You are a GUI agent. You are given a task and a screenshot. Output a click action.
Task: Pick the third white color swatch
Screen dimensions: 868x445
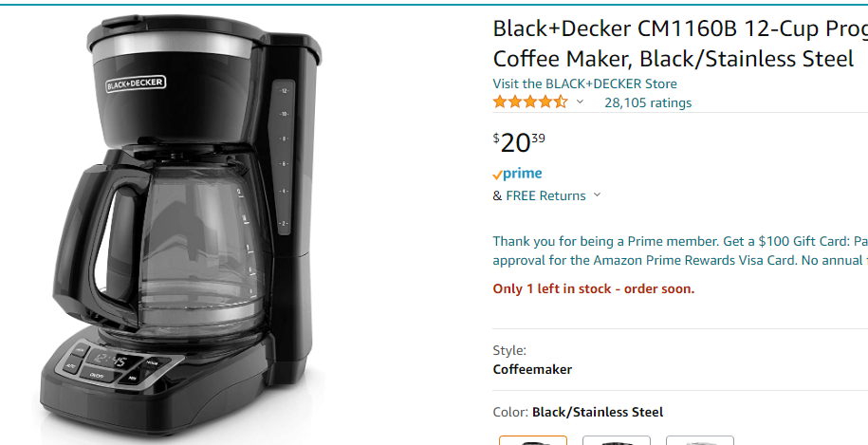pyautogui.click(x=700, y=440)
